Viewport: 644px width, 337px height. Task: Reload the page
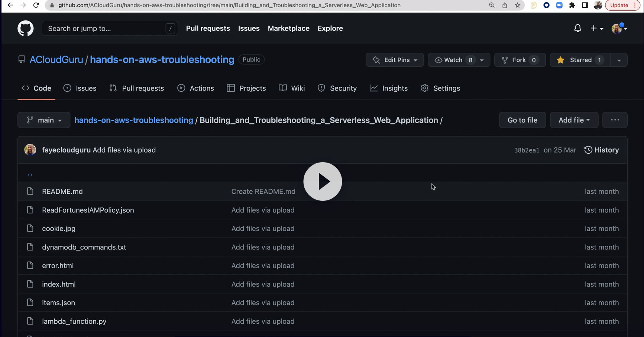point(36,5)
